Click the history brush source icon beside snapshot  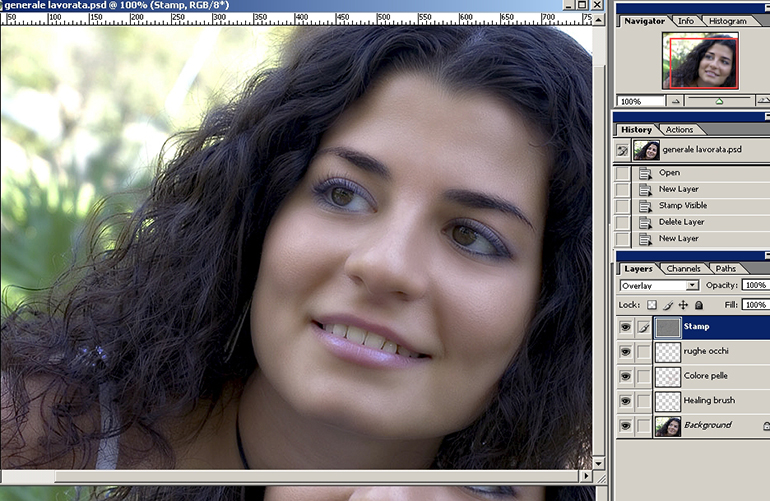click(x=622, y=150)
